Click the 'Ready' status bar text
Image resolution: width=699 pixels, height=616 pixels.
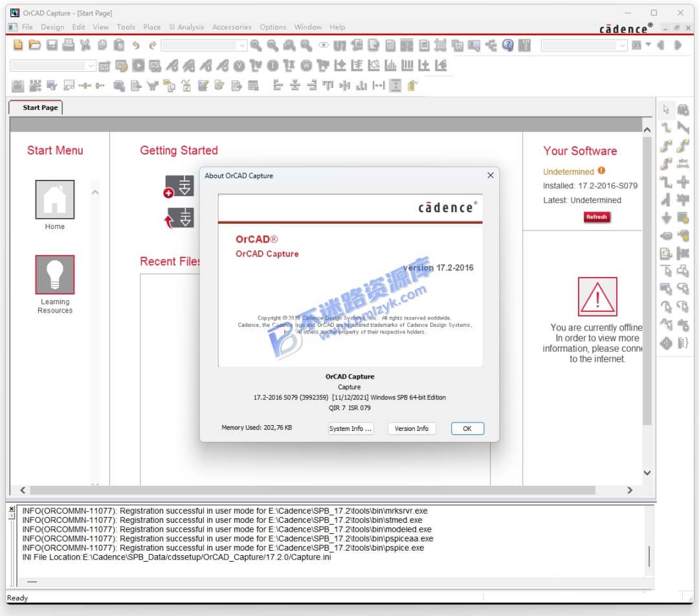[x=17, y=598]
